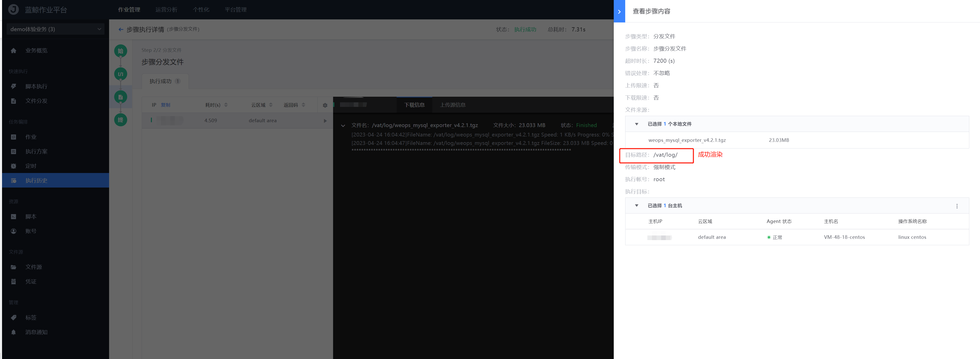
Task: Expand the host row arrow at right
Action: coord(325,121)
